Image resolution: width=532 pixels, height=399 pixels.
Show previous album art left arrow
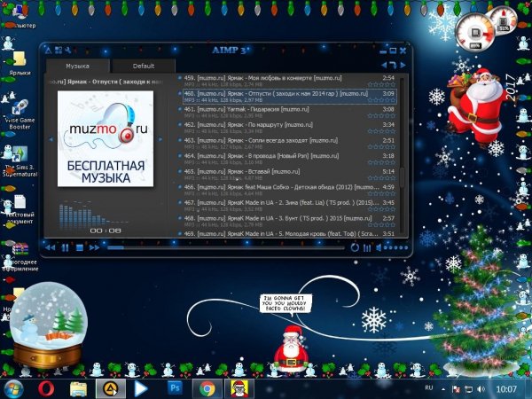click(51, 139)
